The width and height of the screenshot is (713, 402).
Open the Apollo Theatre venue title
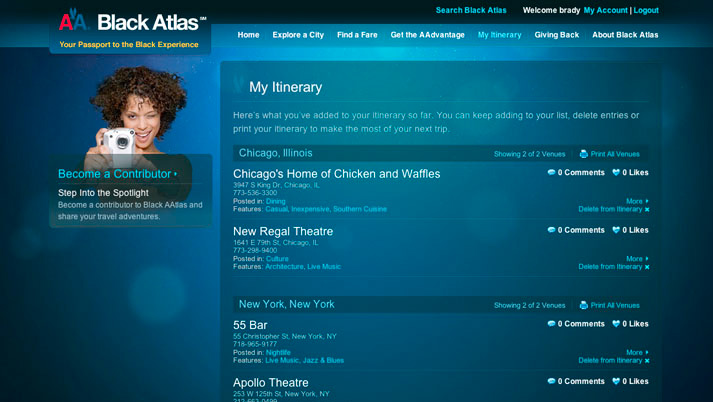coord(271,382)
